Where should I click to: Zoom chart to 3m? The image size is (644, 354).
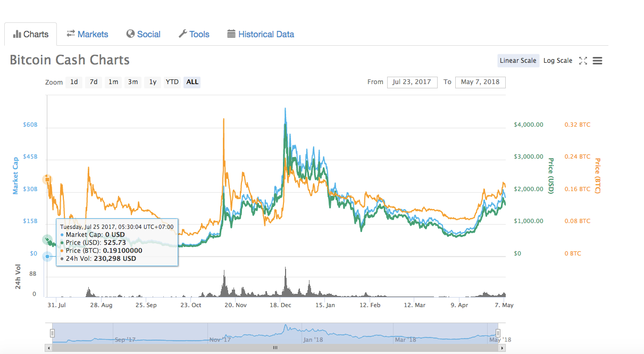133,82
